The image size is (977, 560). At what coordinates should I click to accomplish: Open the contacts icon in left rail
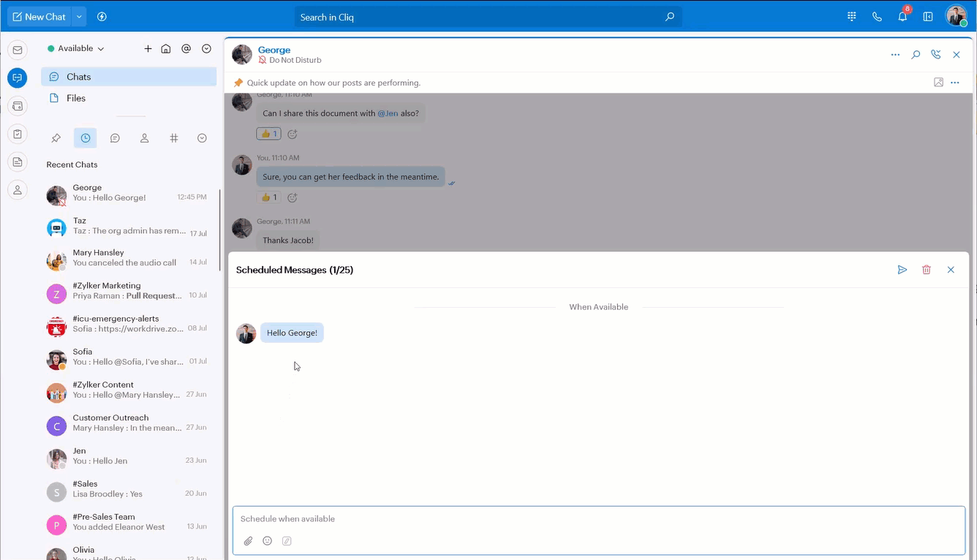pos(18,190)
